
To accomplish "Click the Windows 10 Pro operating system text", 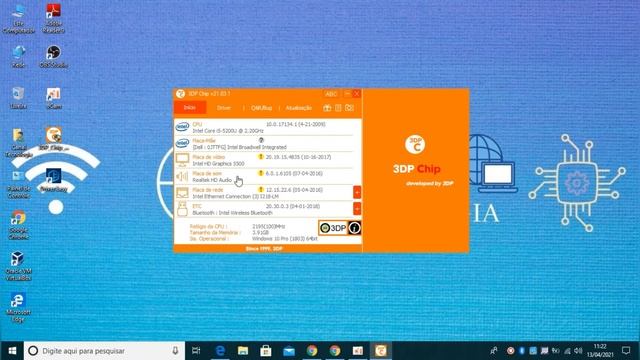I will click(x=284, y=238).
